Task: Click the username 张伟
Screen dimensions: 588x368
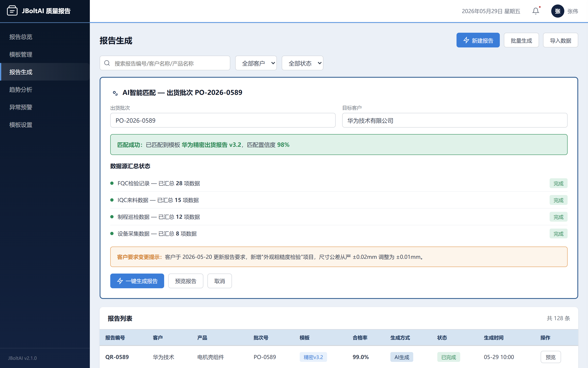Action: [x=573, y=11]
